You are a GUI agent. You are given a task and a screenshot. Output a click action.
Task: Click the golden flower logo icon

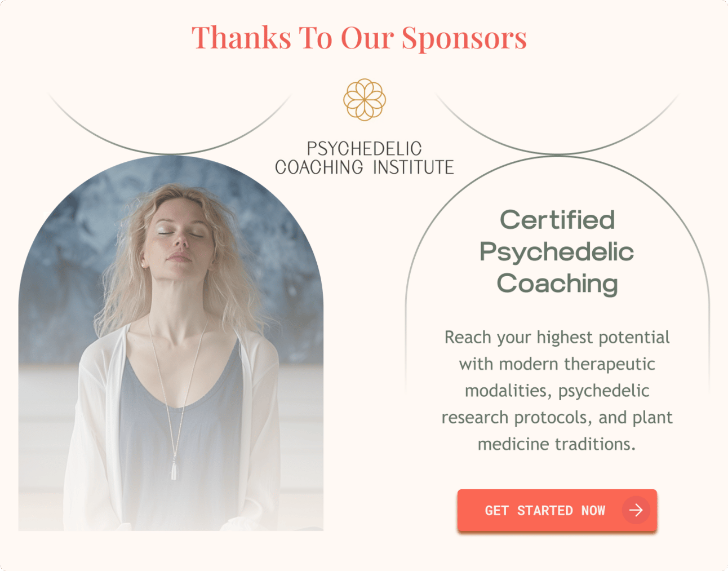[x=365, y=100]
